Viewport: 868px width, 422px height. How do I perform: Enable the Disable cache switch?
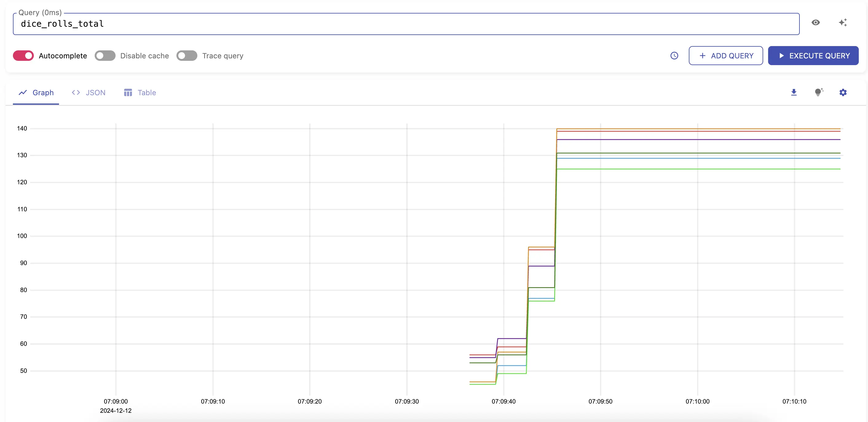(x=105, y=56)
